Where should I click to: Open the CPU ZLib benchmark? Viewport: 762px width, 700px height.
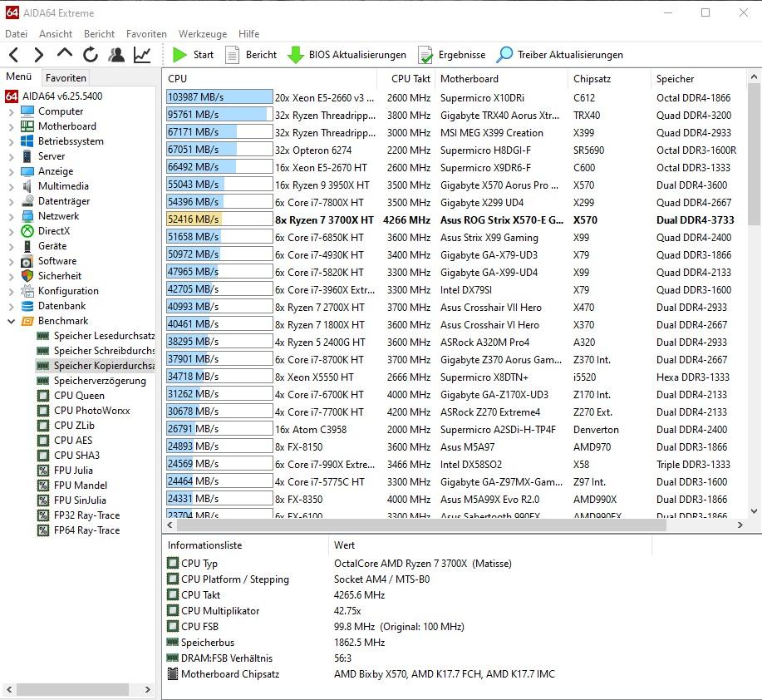point(66,426)
